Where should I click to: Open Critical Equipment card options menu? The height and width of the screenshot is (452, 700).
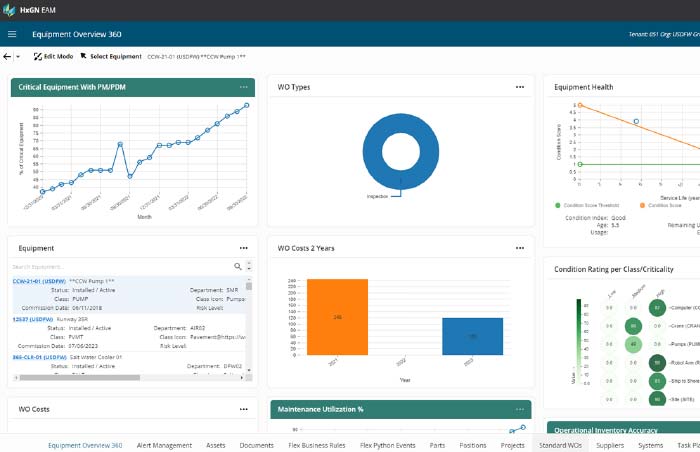click(x=243, y=87)
